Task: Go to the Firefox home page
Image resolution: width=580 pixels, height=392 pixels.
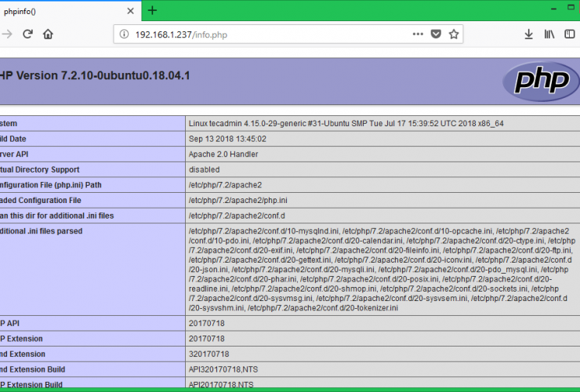Action: [48, 34]
